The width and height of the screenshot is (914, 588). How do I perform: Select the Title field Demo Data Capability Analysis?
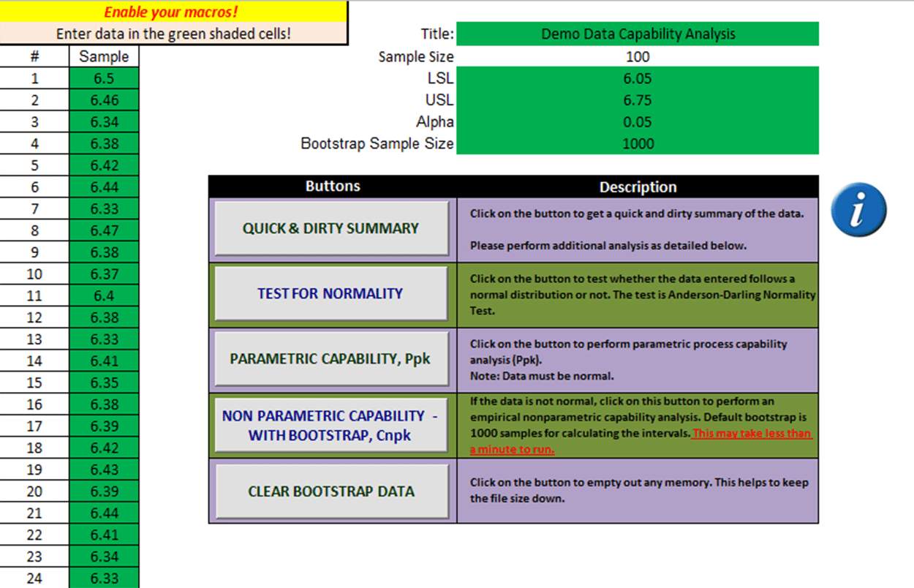pos(638,34)
